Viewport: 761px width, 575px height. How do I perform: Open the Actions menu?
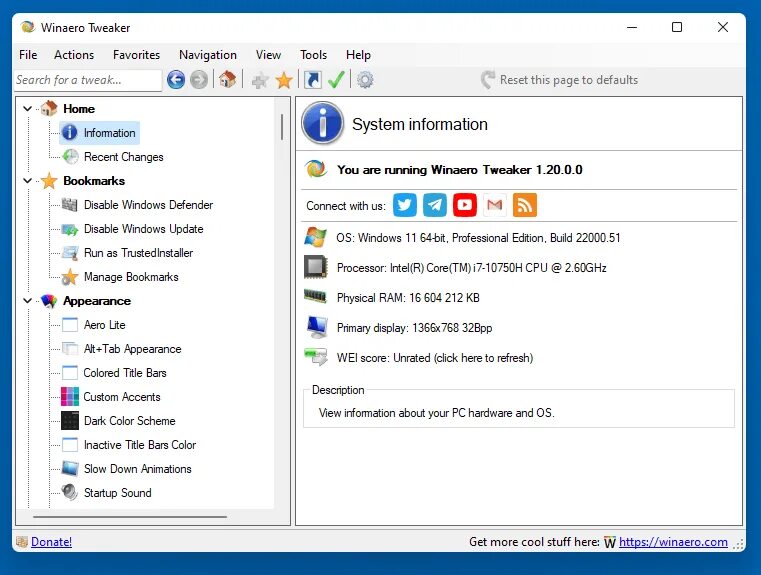coord(74,55)
